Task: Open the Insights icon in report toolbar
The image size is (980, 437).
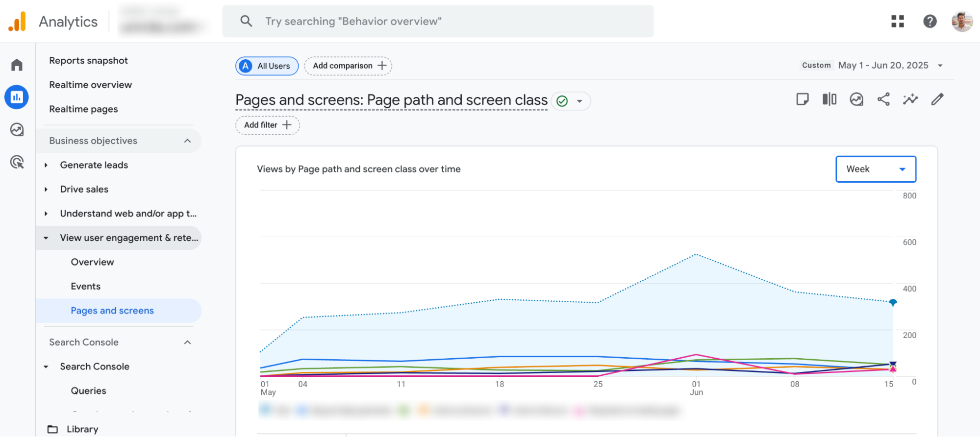Action: (856, 99)
